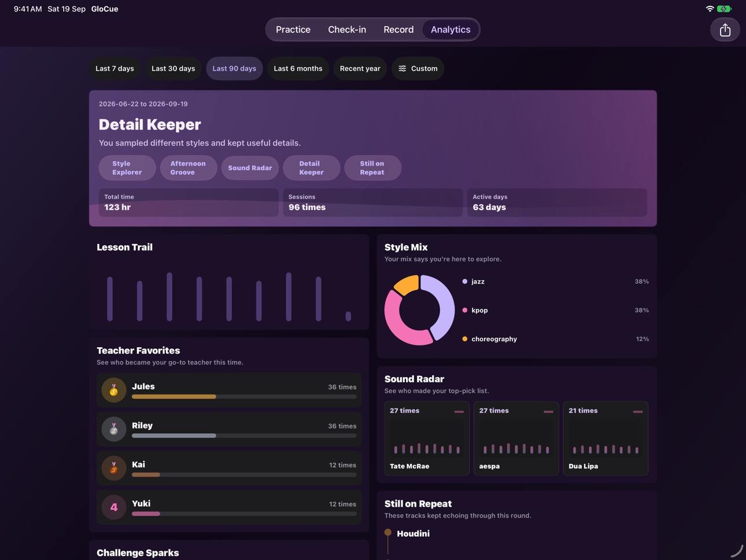The height and width of the screenshot is (560, 746).
Task: Click the Houdini timeline dot
Action: tap(388, 532)
